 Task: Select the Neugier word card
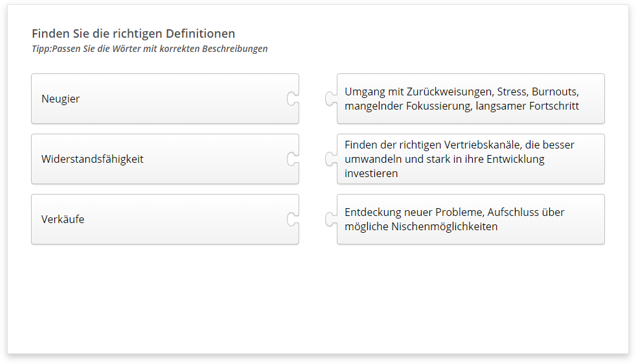pos(165,99)
